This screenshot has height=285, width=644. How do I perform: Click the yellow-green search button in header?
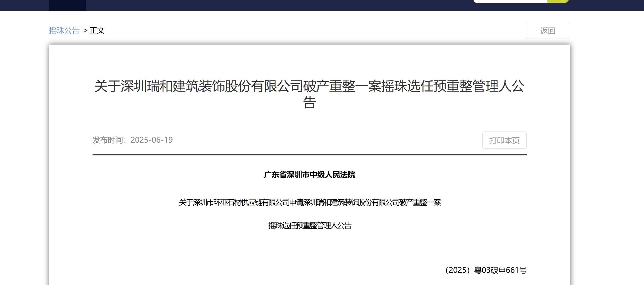558,1
